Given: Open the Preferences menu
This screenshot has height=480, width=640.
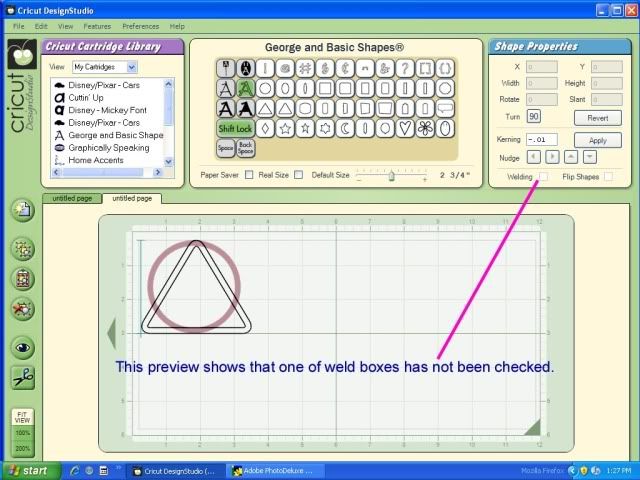Looking at the screenshot, I should [x=140, y=26].
